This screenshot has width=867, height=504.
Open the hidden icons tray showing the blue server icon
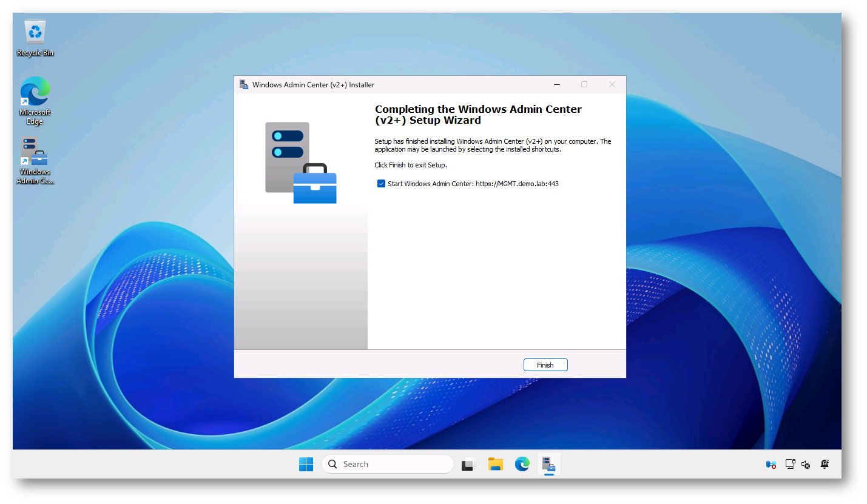tap(771, 464)
